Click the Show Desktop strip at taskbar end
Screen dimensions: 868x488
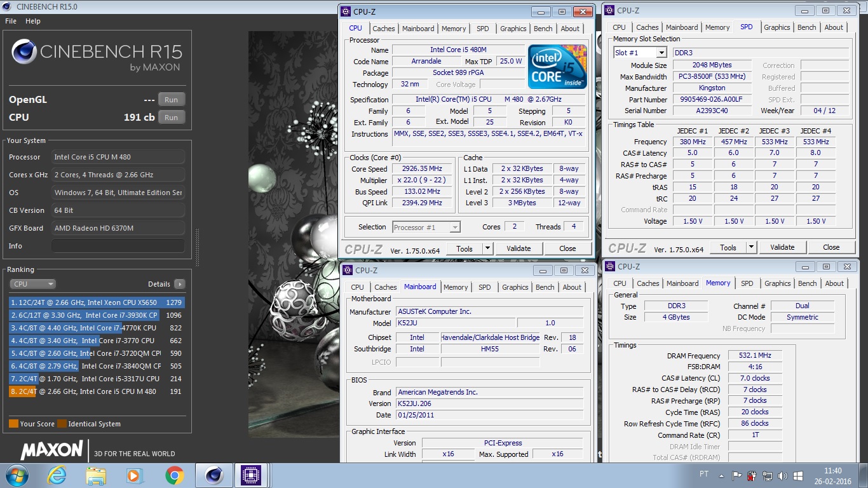pos(864,475)
